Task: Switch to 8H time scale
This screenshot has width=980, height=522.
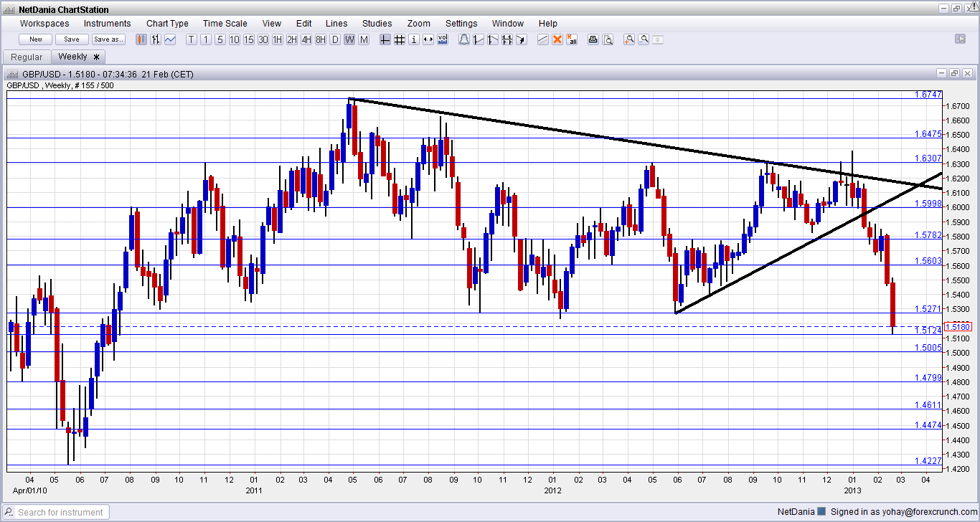Action: [321, 39]
